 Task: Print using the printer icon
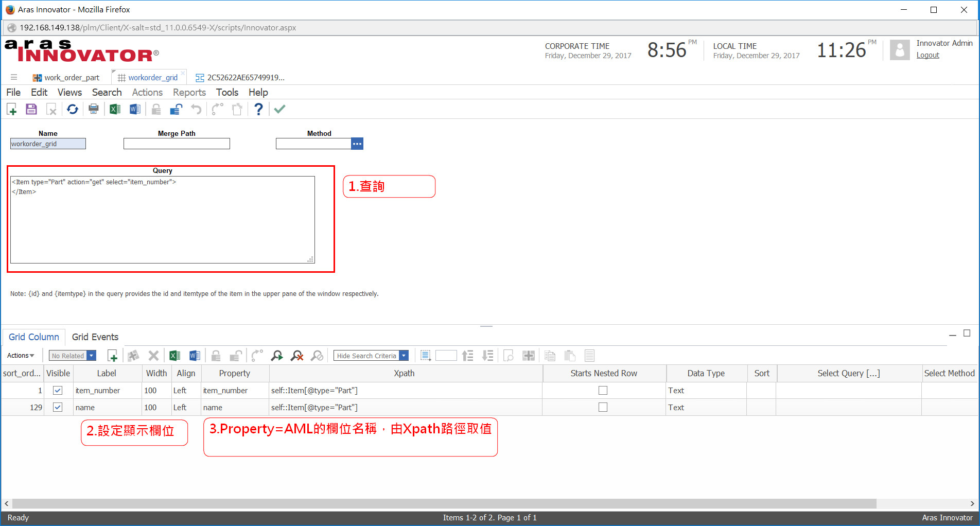94,109
